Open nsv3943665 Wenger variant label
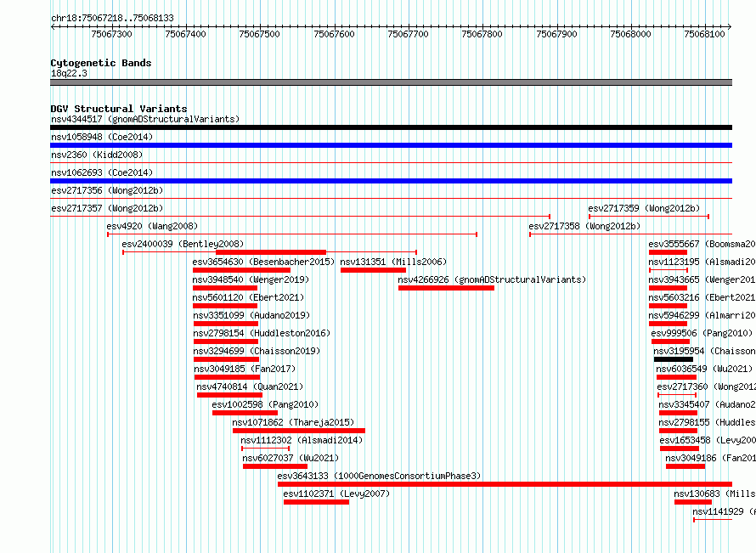The image size is (756, 553). tap(702, 279)
